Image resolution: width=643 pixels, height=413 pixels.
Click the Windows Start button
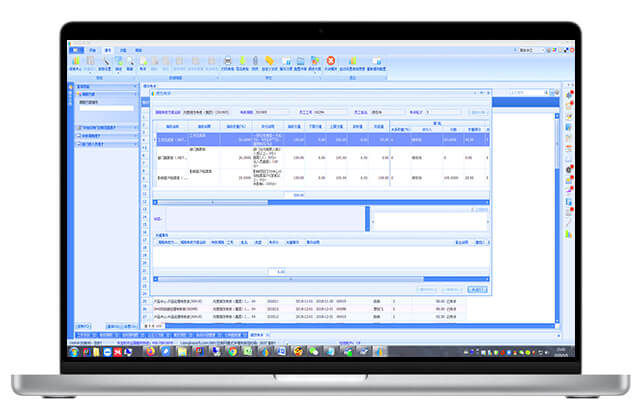tap(74, 351)
